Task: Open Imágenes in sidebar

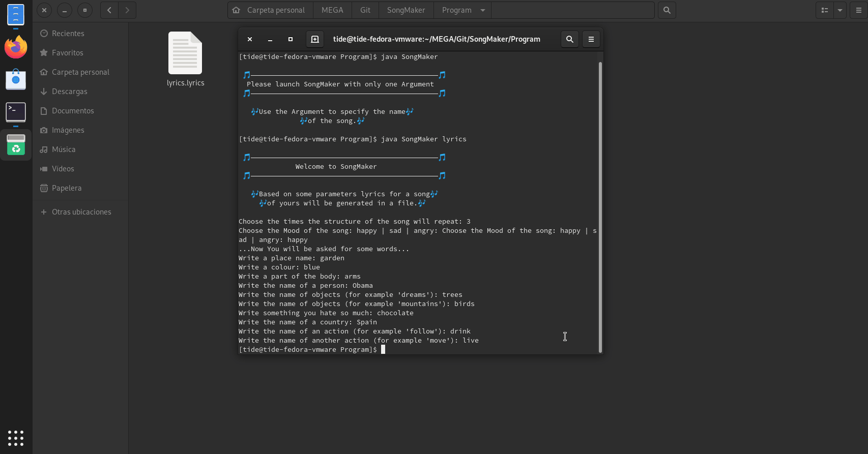Action: pyautogui.click(x=80, y=130)
